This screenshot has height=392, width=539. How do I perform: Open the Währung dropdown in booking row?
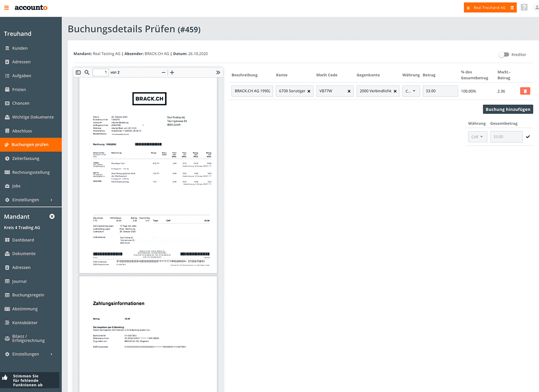(411, 91)
